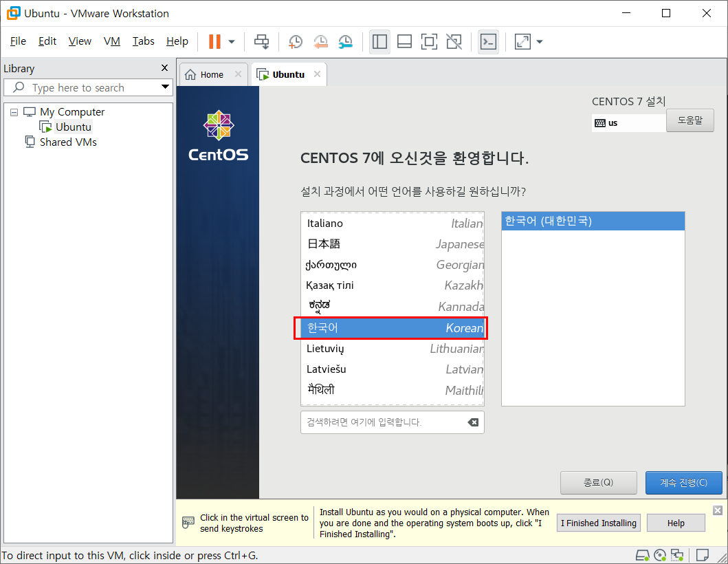
Task: Select the Ubuntu VM in the library
Action: pos(73,127)
